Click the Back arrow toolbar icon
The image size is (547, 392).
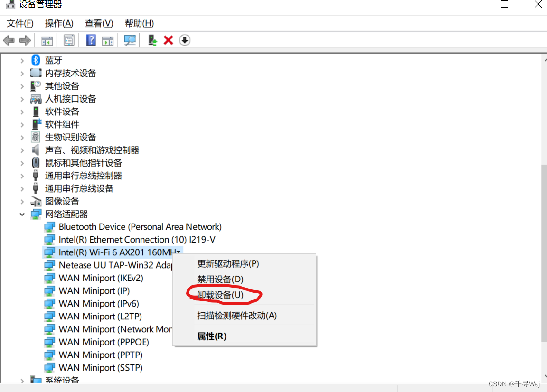[x=9, y=40]
